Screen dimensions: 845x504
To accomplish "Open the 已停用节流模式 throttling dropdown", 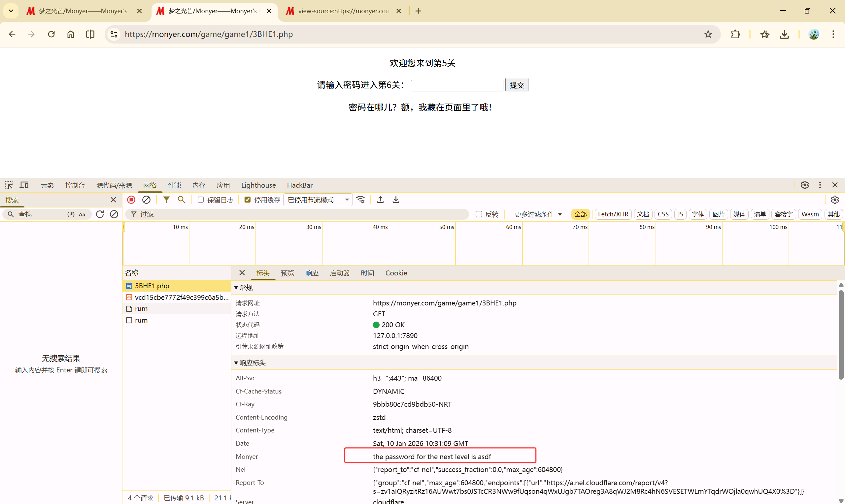I will [318, 200].
